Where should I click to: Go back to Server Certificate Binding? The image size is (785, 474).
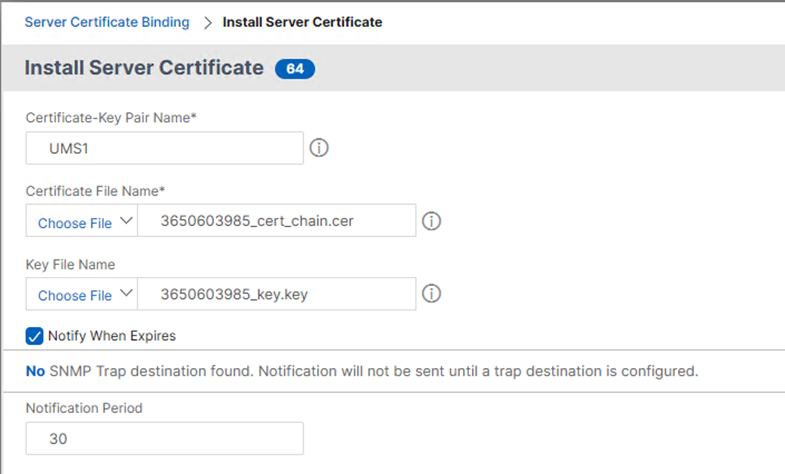coord(101,21)
